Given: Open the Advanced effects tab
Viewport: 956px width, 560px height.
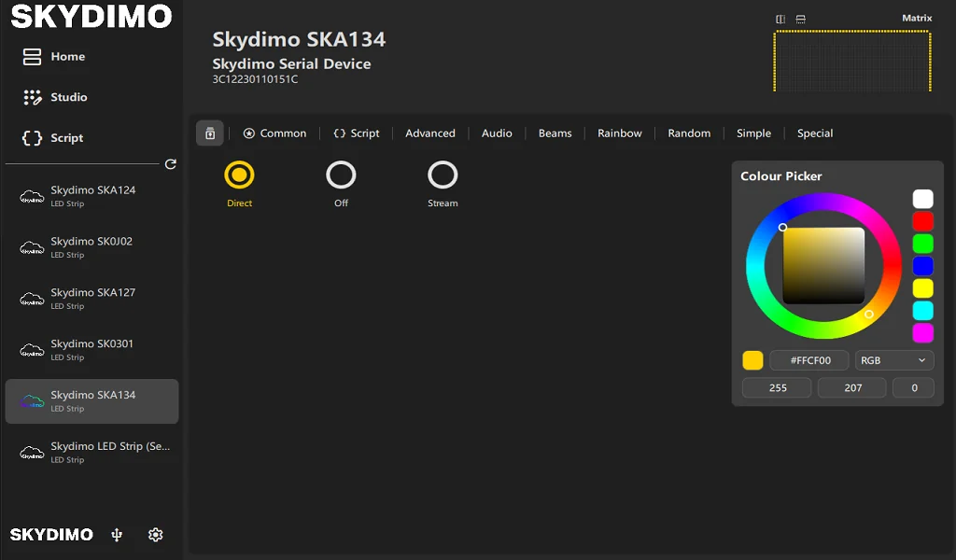Looking at the screenshot, I should (429, 133).
